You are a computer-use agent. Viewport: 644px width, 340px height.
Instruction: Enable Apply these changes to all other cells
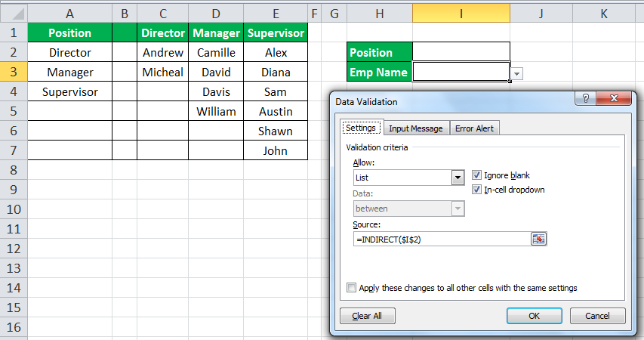tap(351, 287)
